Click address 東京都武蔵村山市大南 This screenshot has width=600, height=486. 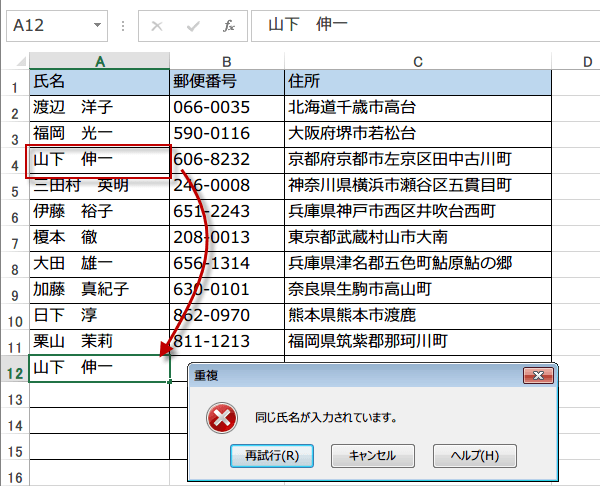click(418, 238)
